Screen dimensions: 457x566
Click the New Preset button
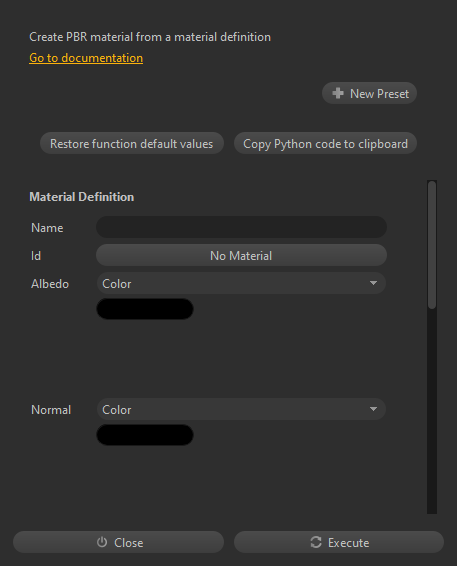coord(369,93)
